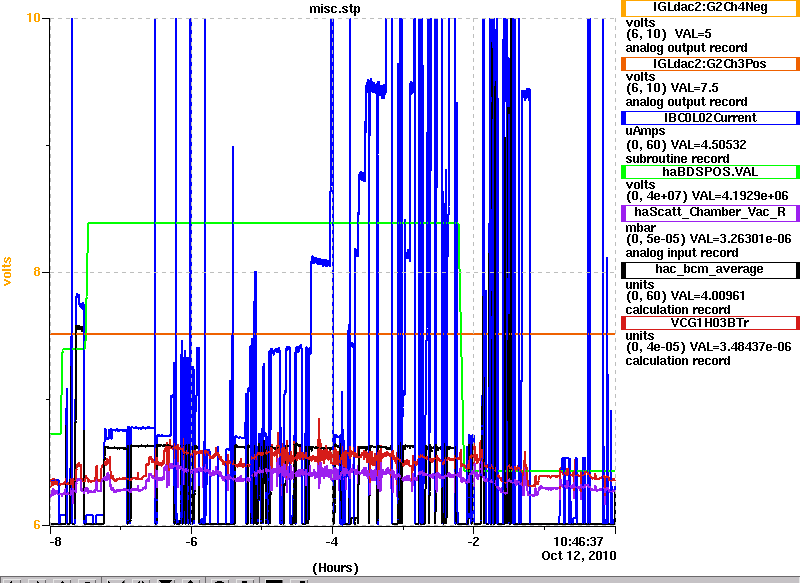Screen dimensions: 800x583
Task: Click the misc.stp graph title
Action: click(x=335, y=8)
